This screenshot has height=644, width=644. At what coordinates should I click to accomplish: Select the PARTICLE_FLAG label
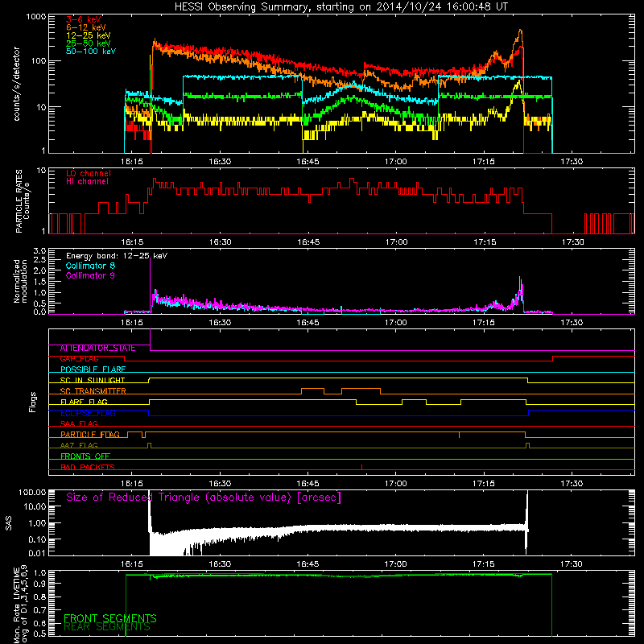(x=90, y=435)
